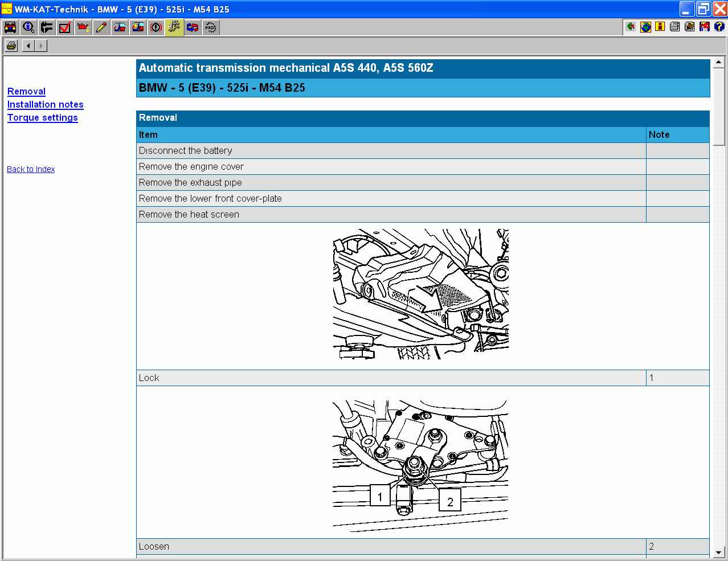Click the globe language icon
Viewport: 728px width, 561px height.
click(x=645, y=26)
